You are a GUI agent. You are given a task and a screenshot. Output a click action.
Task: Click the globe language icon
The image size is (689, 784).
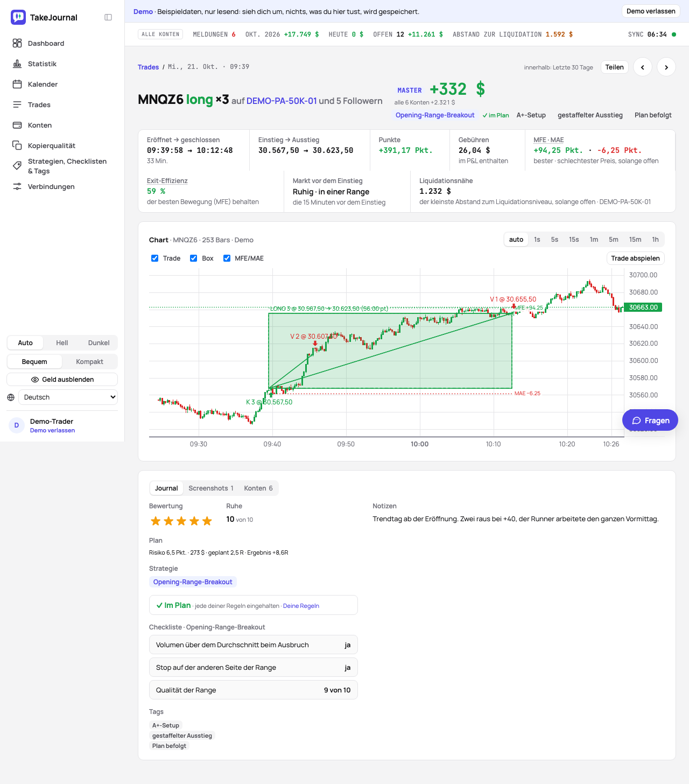click(11, 397)
